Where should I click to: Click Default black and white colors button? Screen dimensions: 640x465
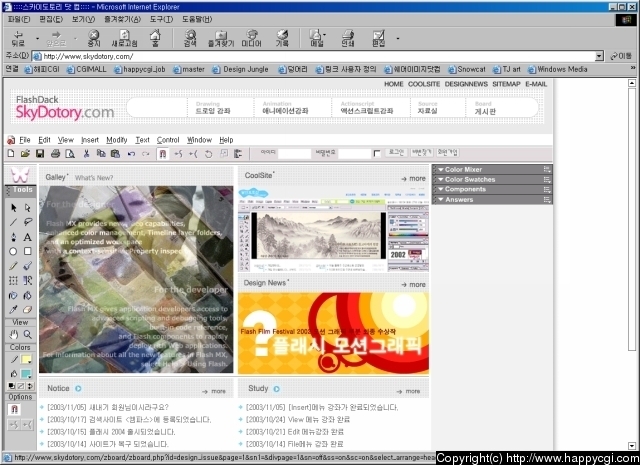point(11,386)
